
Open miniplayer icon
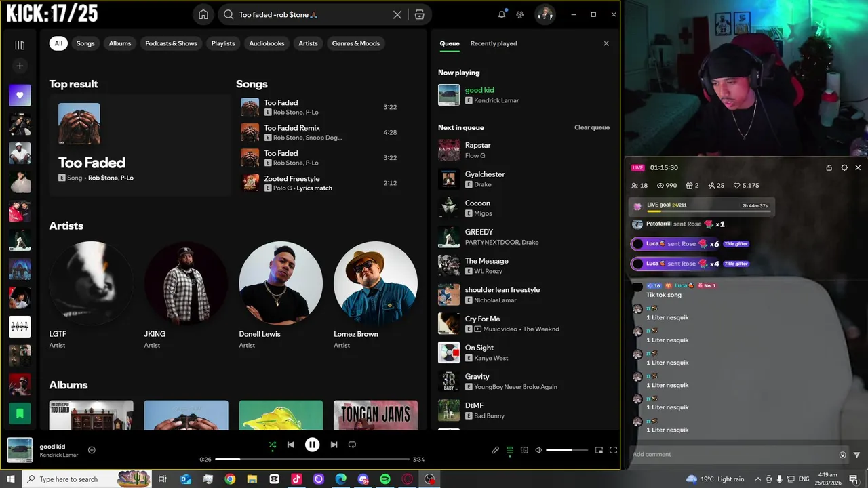coord(599,450)
